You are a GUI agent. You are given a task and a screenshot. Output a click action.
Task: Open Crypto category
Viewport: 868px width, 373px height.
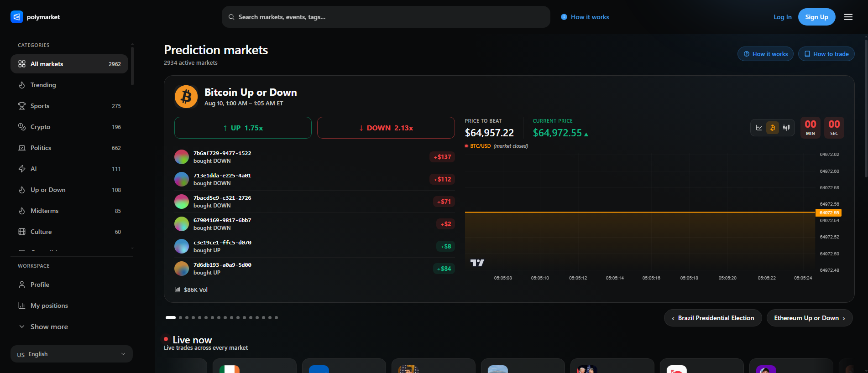point(69,127)
